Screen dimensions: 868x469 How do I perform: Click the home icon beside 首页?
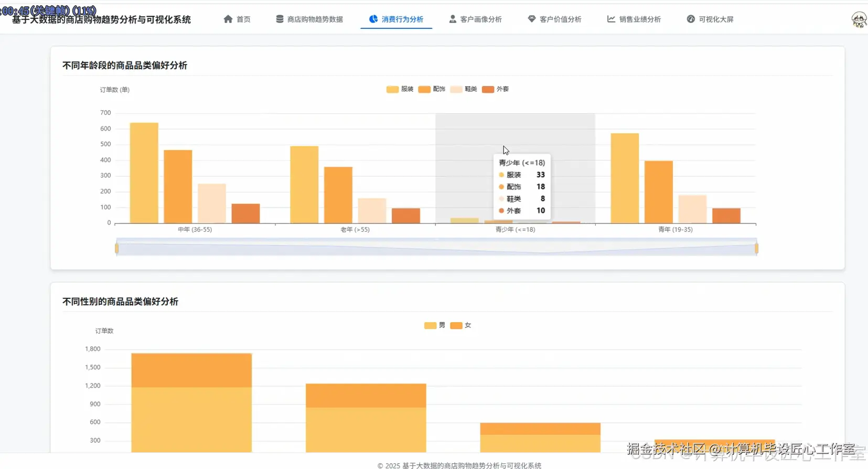[228, 19]
